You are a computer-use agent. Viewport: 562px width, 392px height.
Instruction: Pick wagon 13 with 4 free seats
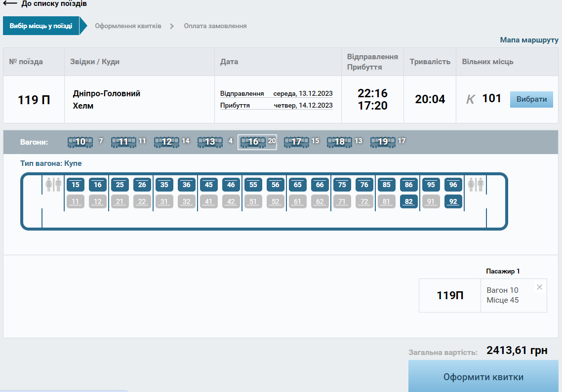click(210, 142)
